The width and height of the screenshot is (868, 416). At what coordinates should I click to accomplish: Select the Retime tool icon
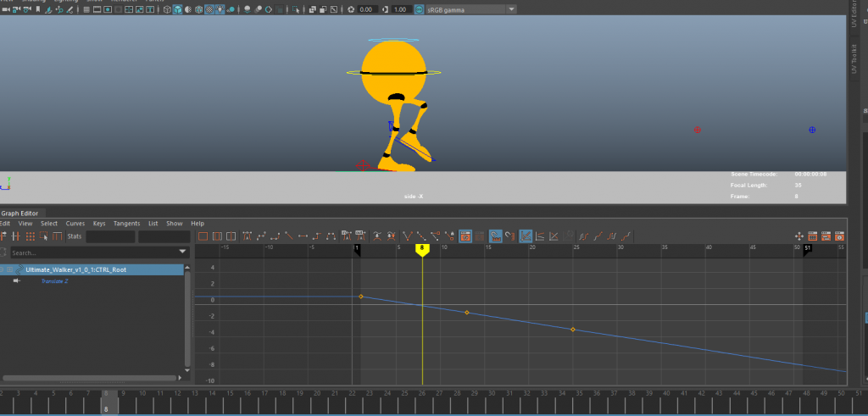click(57, 236)
